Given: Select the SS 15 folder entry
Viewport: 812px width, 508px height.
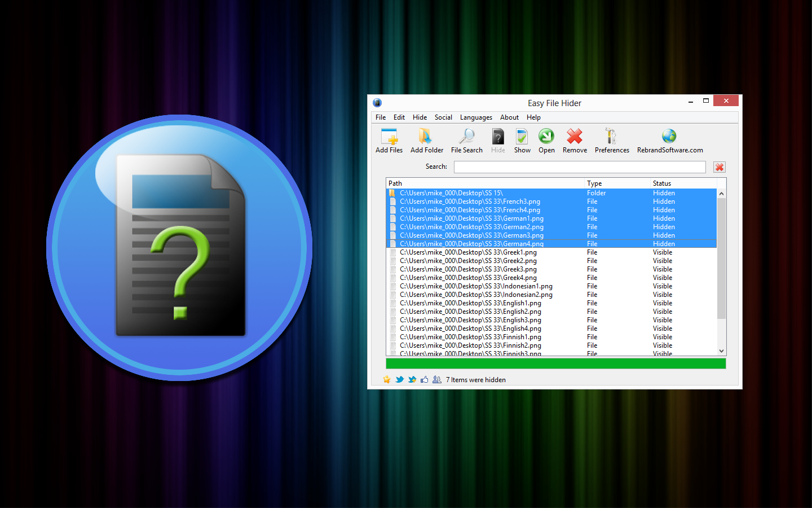Looking at the screenshot, I should tap(451, 193).
